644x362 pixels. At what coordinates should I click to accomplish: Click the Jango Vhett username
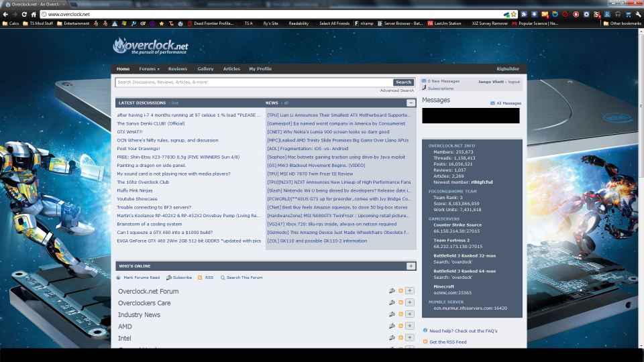(x=491, y=82)
